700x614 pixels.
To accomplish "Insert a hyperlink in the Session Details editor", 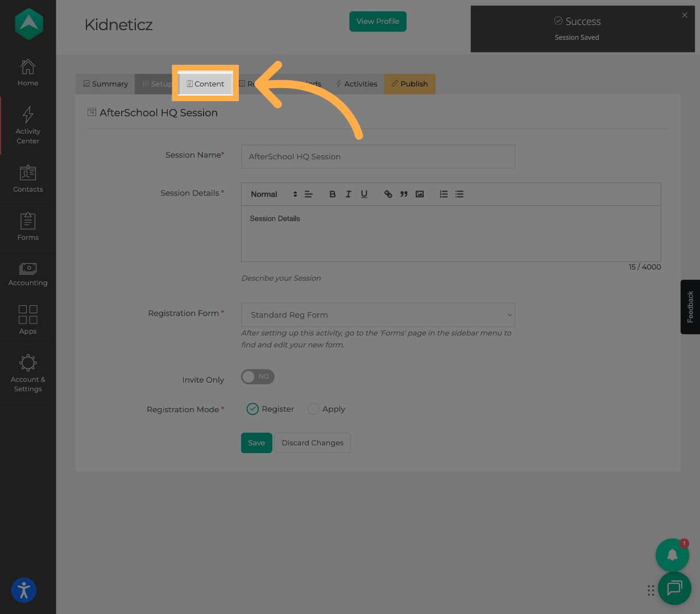I will pos(388,194).
